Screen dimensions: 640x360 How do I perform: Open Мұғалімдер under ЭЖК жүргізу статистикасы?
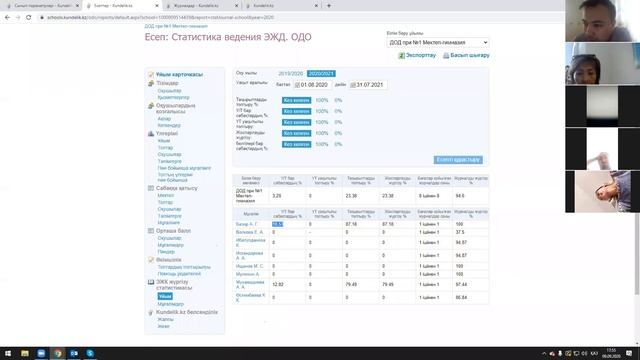[x=170, y=304]
